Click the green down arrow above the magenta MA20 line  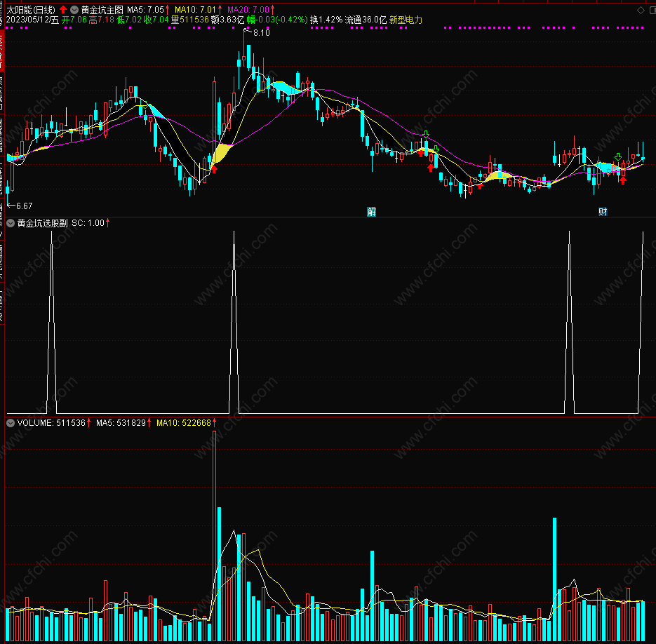[426, 134]
